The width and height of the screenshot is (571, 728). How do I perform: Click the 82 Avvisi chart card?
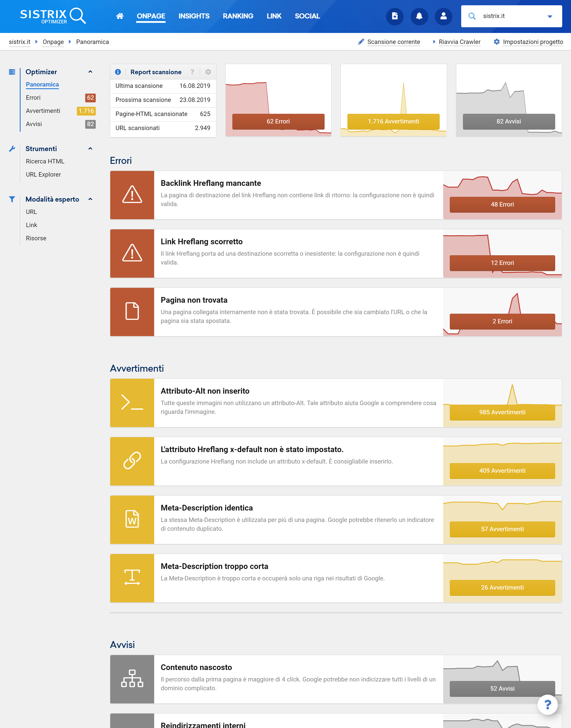click(x=508, y=121)
